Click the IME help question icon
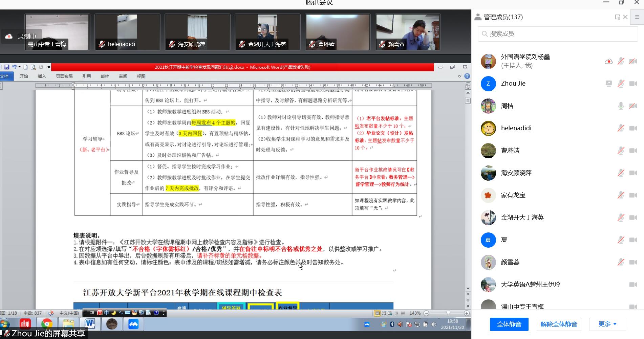The width and height of the screenshot is (644, 339). pos(156,313)
